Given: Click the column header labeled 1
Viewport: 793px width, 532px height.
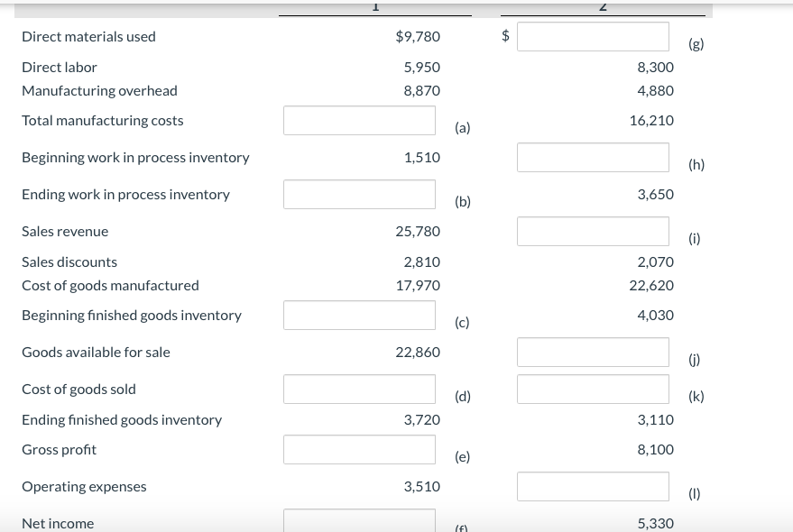Looking at the screenshot, I should click(375, 6).
